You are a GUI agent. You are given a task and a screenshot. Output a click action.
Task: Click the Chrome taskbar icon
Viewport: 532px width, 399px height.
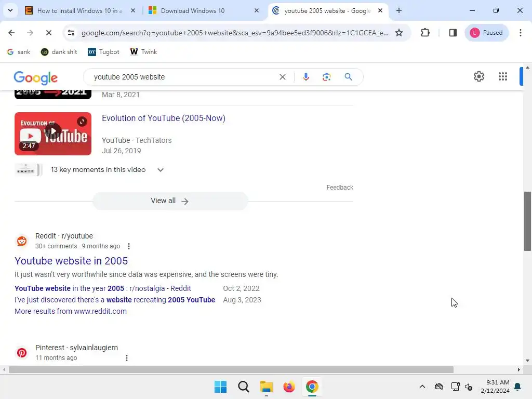click(x=312, y=387)
